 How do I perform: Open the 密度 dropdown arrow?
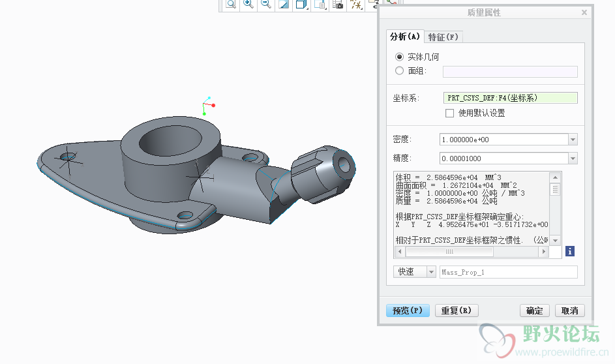pyautogui.click(x=573, y=140)
